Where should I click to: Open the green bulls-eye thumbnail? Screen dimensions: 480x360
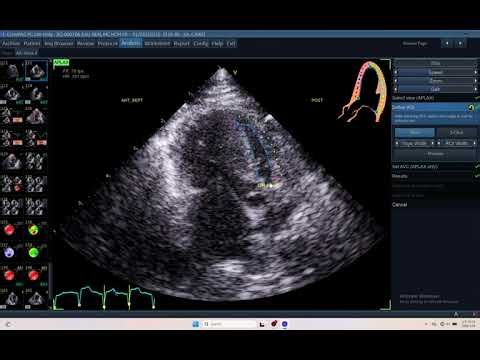click(33, 252)
